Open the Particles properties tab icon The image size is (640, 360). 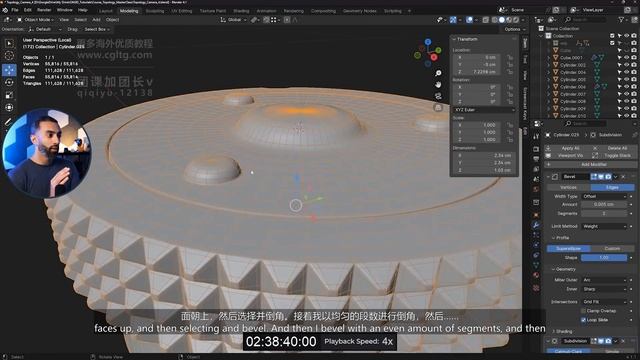pos(536,235)
